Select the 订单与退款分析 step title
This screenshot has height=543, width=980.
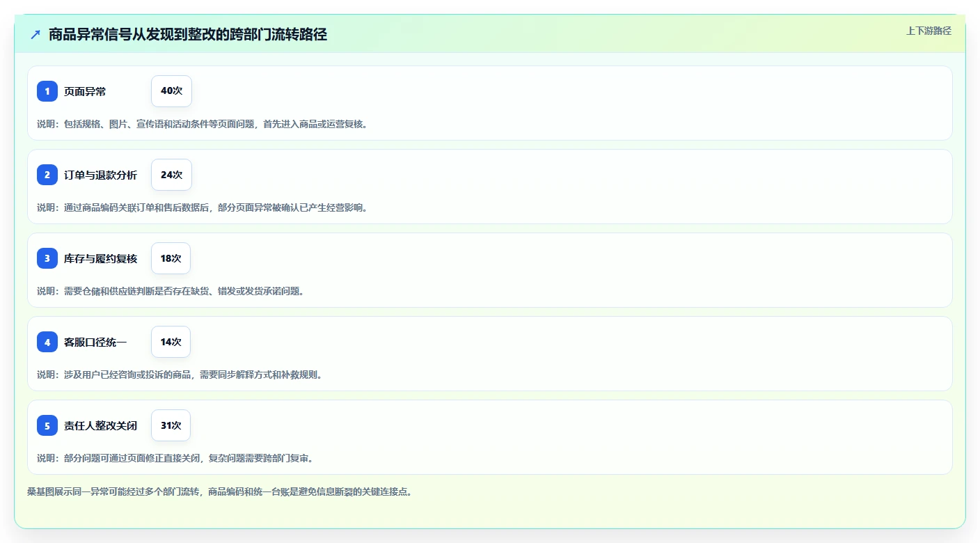coord(100,175)
